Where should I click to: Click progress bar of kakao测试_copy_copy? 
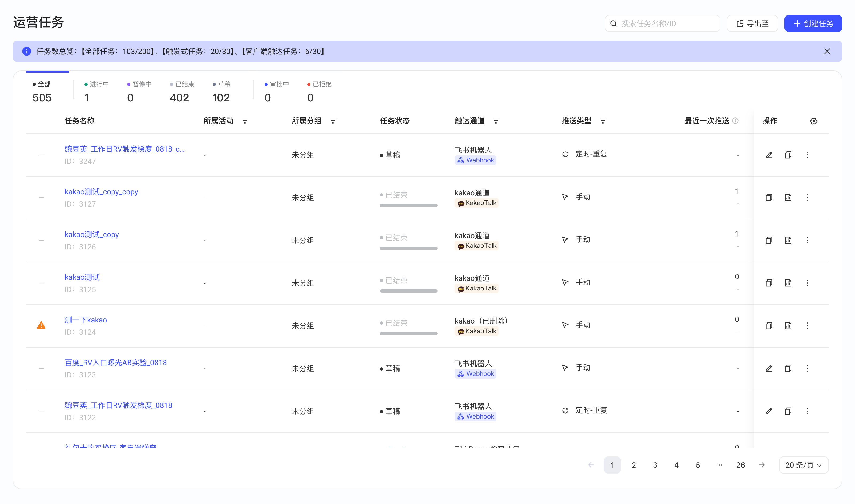[x=409, y=206]
